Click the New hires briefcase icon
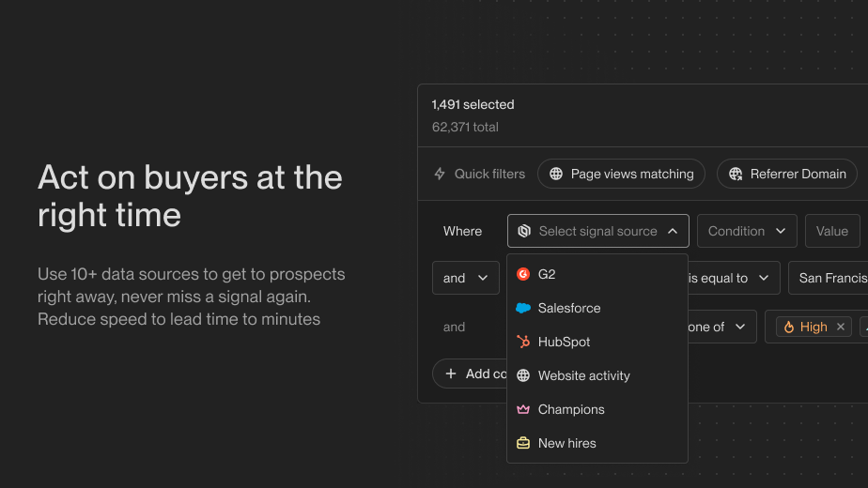Screen dimensions: 868x488 click(x=523, y=443)
